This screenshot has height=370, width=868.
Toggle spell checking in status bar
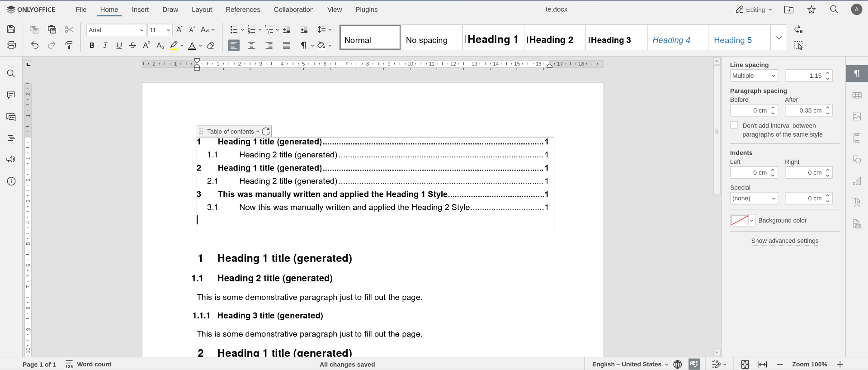pyautogui.click(x=694, y=364)
